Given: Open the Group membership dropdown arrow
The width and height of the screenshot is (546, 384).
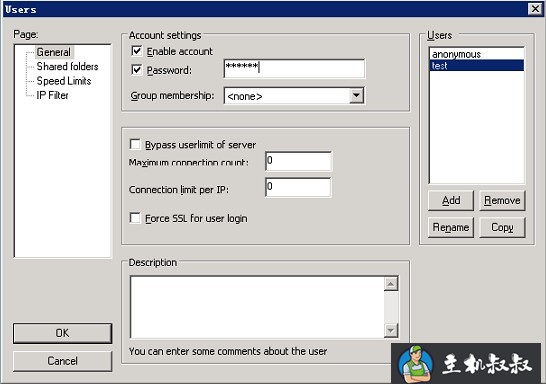Looking at the screenshot, I should [357, 95].
